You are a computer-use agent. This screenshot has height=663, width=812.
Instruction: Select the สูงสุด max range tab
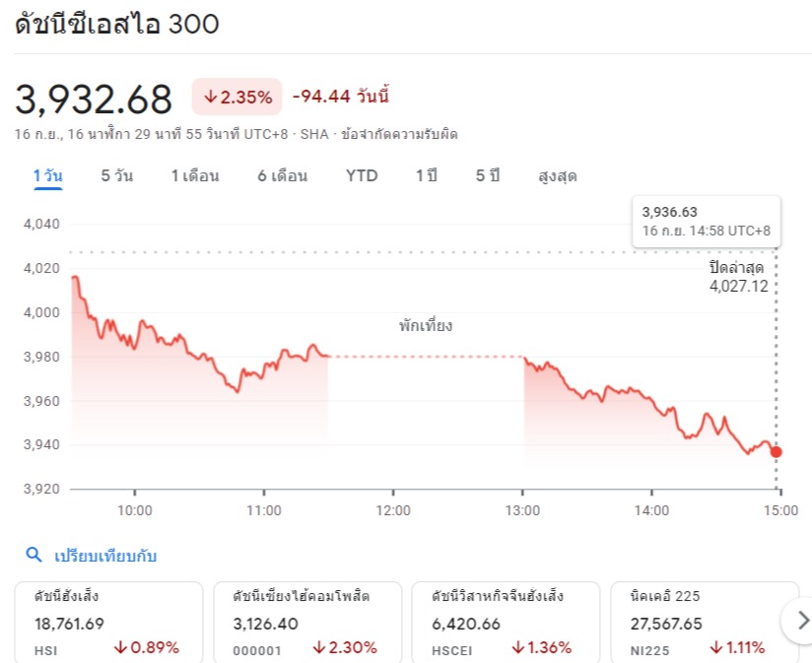558,176
